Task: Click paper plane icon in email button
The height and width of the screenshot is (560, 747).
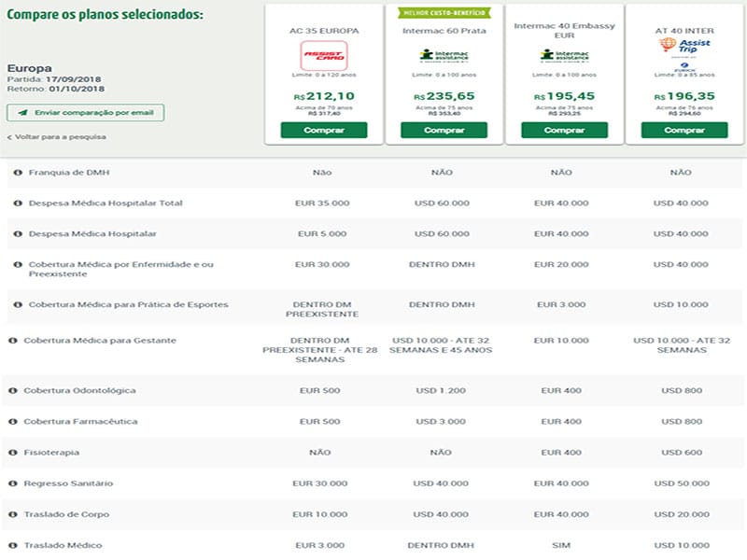Action: pos(22,113)
